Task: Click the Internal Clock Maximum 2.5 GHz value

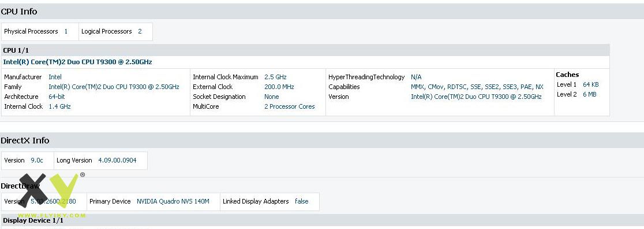Action: click(276, 77)
